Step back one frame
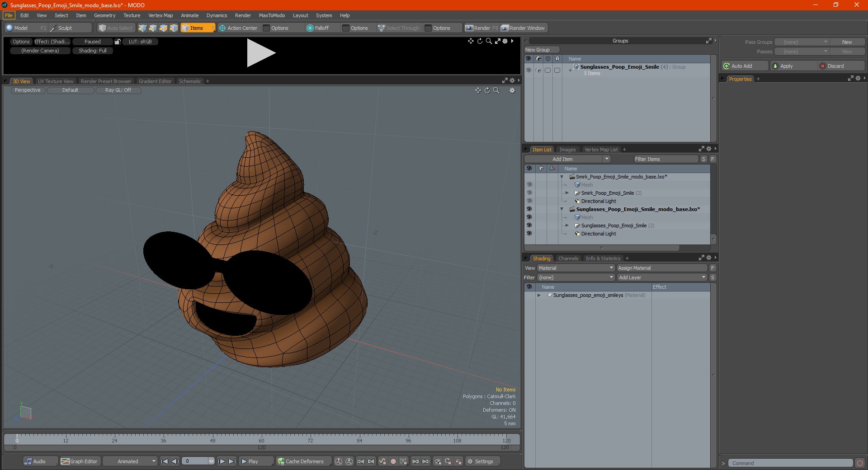 (175, 461)
